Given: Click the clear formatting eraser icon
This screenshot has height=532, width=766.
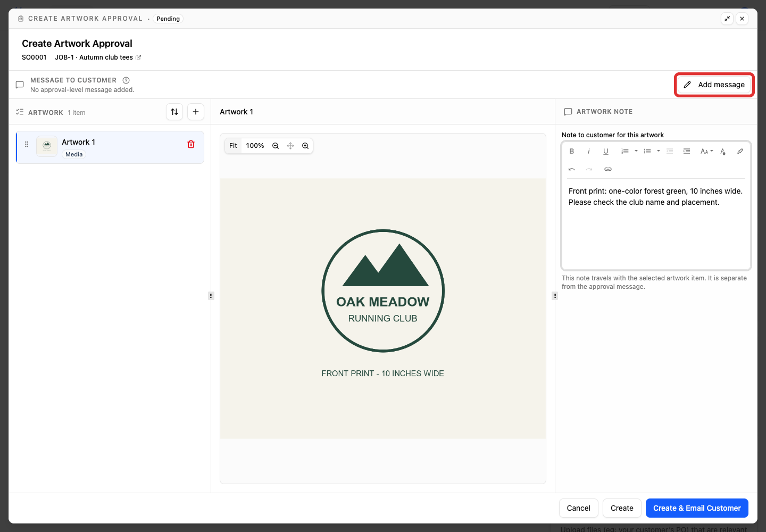Looking at the screenshot, I should [x=740, y=151].
